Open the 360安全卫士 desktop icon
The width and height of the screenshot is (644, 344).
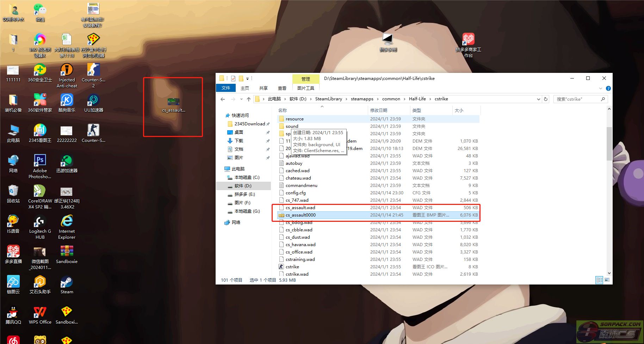(40, 73)
